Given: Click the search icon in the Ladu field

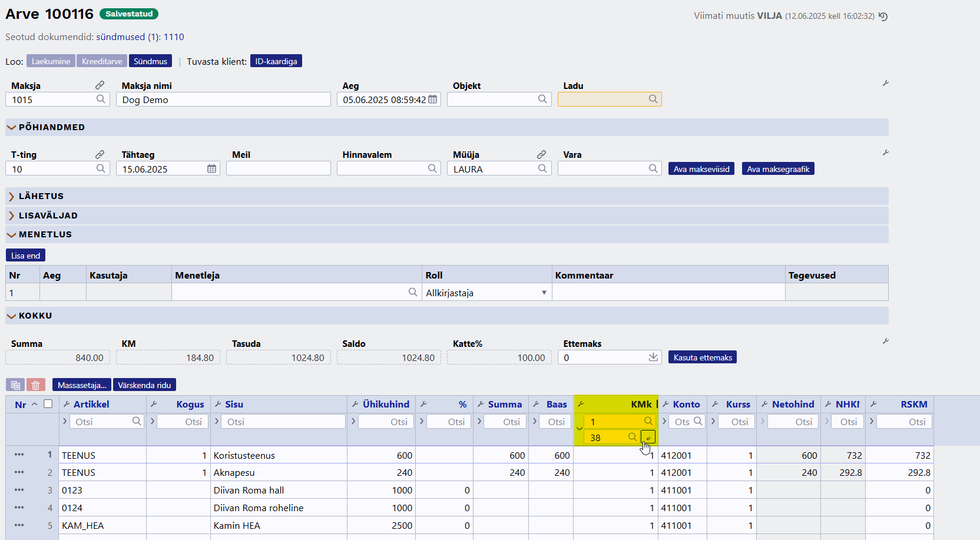Looking at the screenshot, I should (653, 99).
